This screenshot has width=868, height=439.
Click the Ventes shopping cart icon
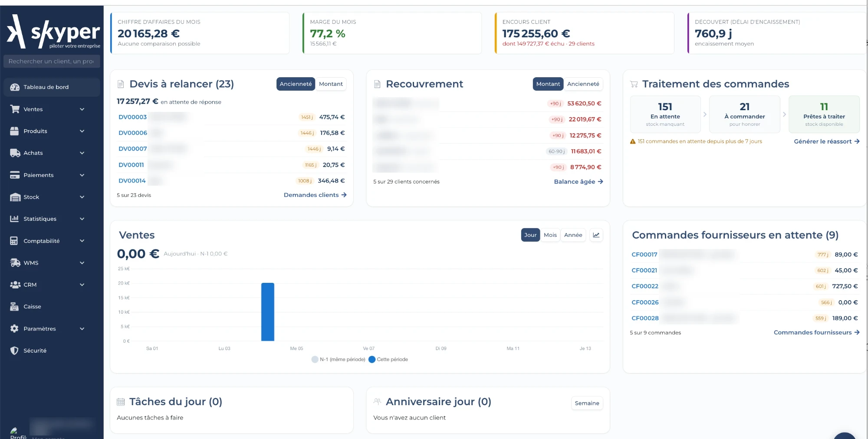(x=15, y=109)
